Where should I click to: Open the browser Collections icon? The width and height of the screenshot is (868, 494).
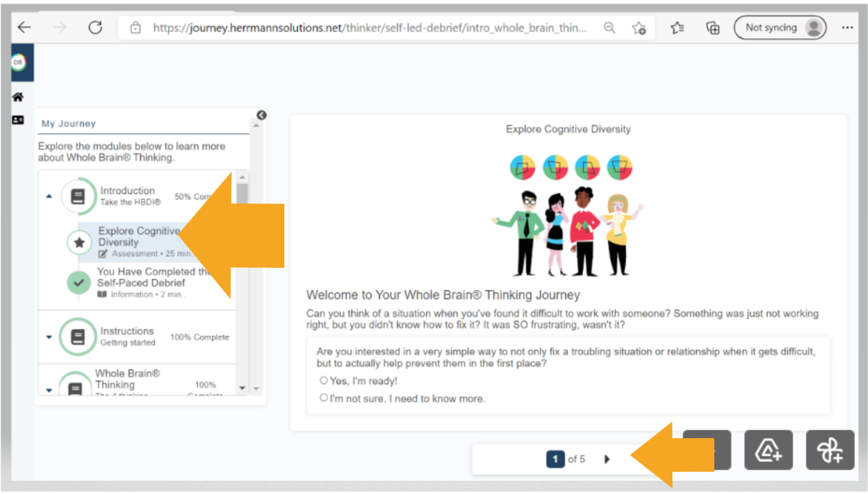712,28
